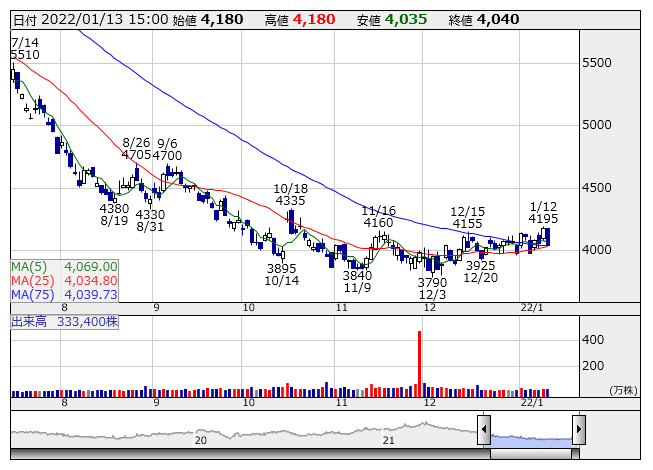Viewport: 653px width, 470px height.
Task: Click the 10 month label under price chart
Action: 249,308
